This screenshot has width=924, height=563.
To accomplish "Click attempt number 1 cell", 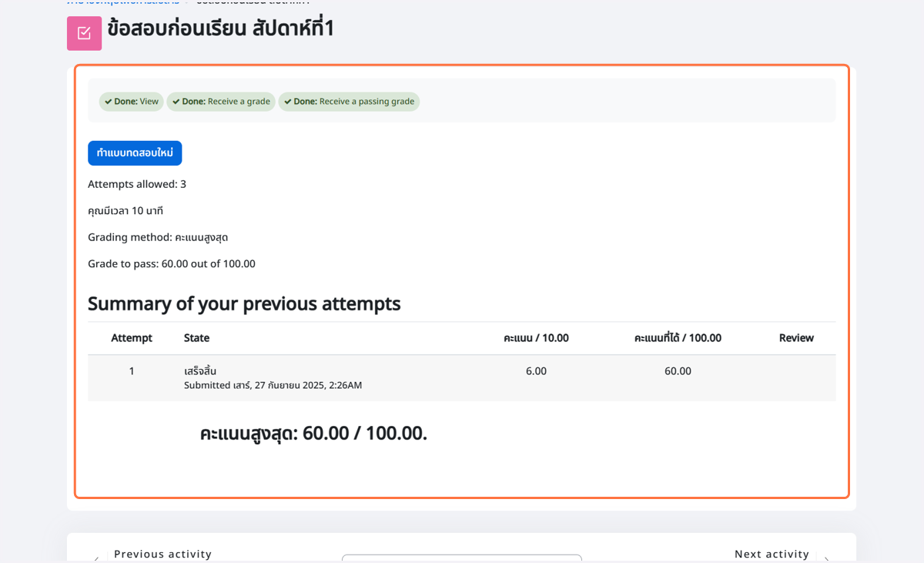I will coord(132,371).
